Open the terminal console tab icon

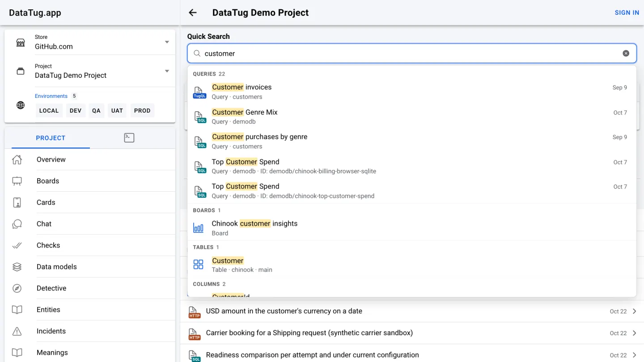click(x=129, y=138)
